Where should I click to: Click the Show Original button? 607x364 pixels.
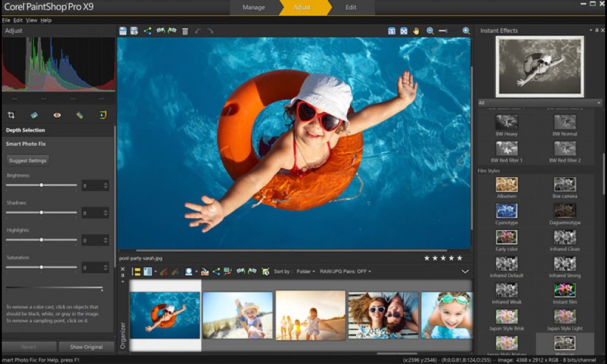(86, 347)
